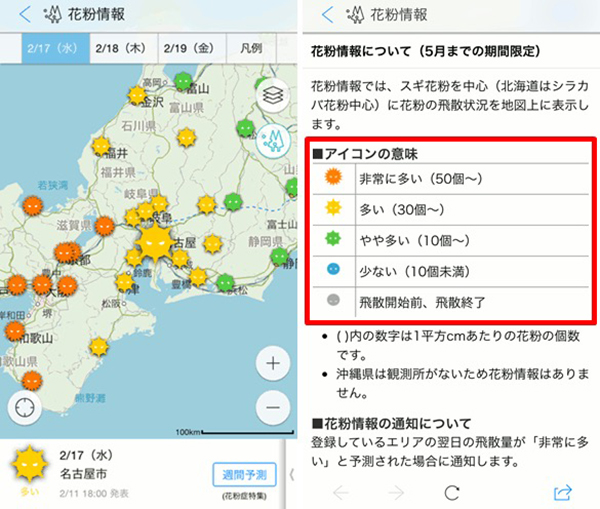The width and height of the screenshot is (600, 509).
Task: Zoom in with the plus button
Action: tap(272, 364)
